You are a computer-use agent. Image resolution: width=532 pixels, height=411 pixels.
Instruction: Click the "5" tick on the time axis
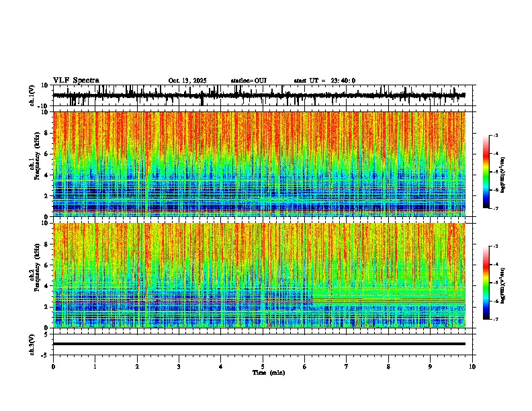click(x=263, y=367)
